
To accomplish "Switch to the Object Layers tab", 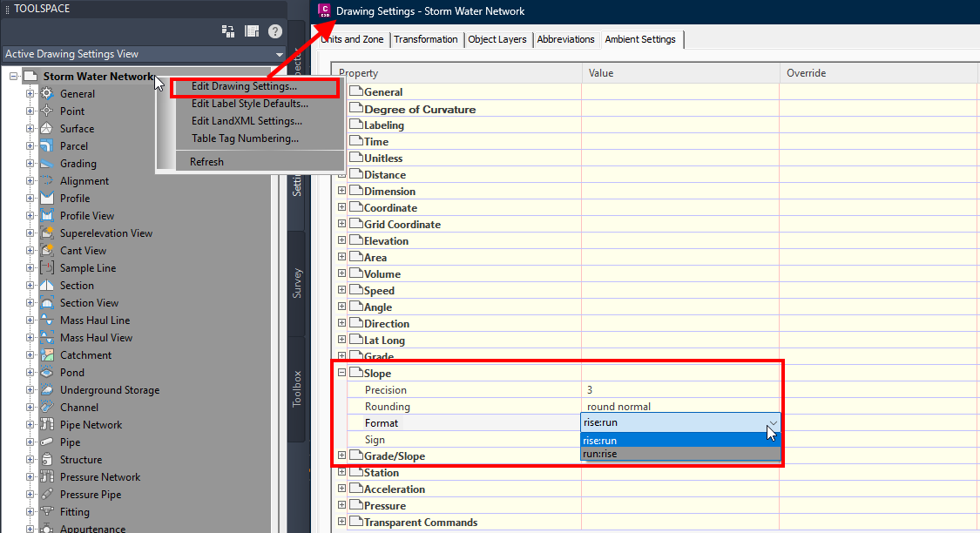I will coord(497,39).
